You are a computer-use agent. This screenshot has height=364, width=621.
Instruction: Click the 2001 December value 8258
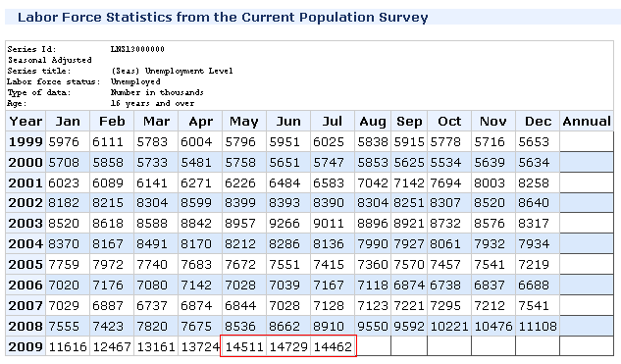[x=534, y=183]
